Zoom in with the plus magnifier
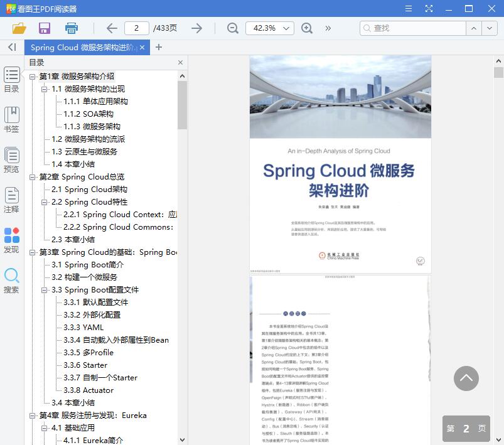This screenshot has height=445, width=504. (307, 28)
